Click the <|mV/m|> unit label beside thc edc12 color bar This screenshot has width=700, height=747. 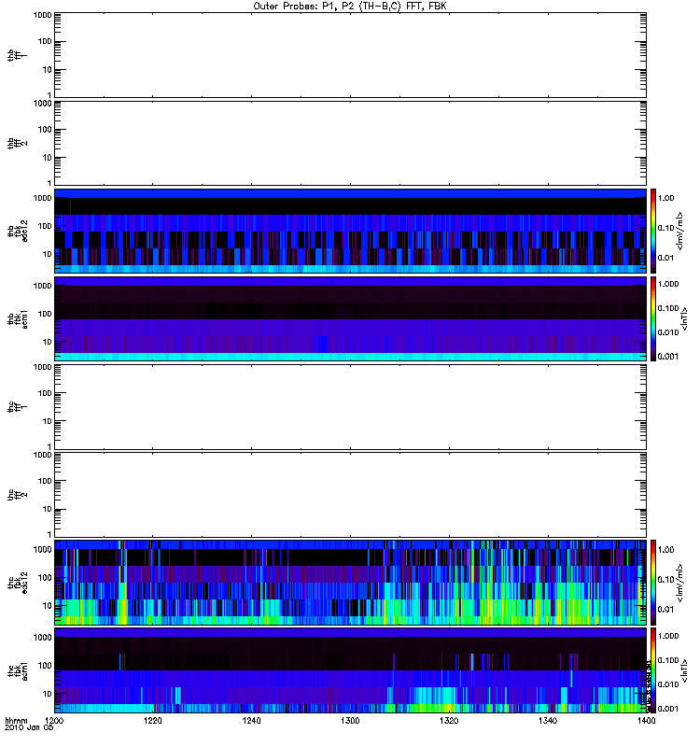click(x=680, y=582)
